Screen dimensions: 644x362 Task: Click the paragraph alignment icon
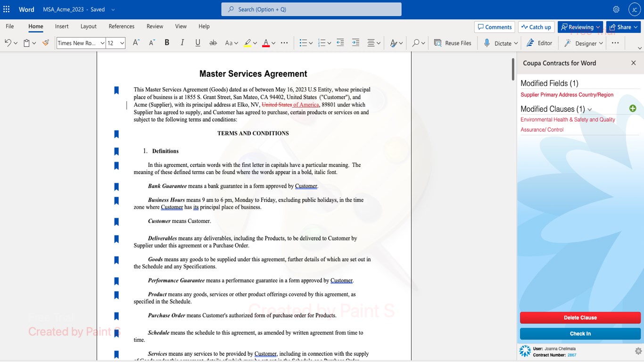[371, 43]
